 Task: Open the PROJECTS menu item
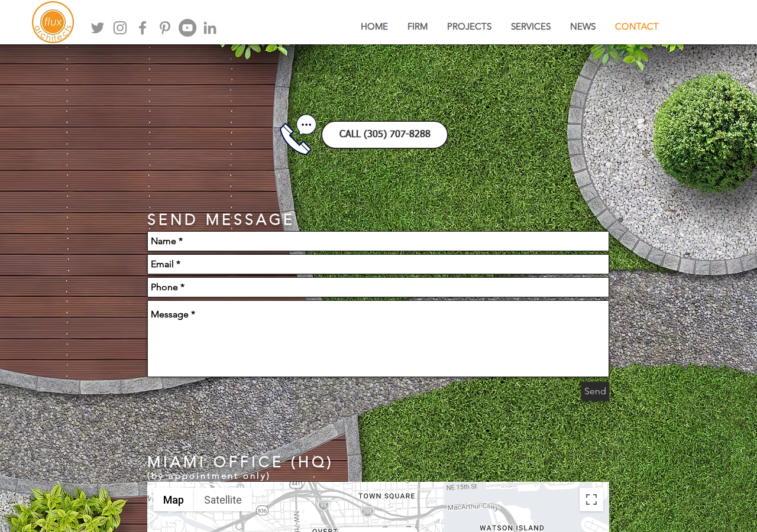[469, 27]
